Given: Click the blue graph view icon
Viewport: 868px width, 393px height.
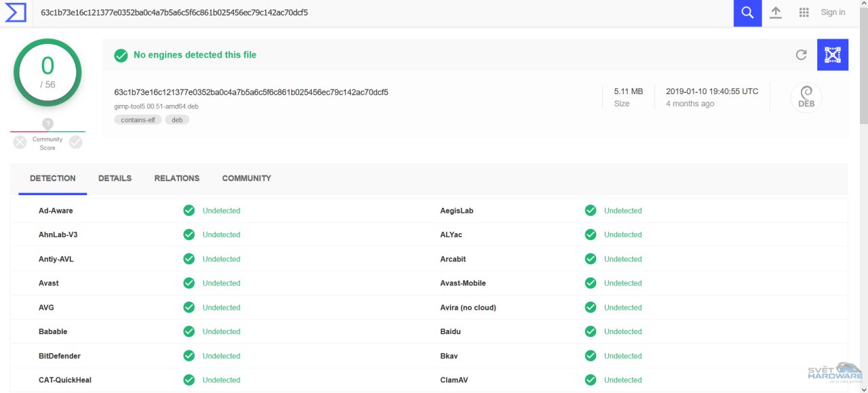Looking at the screenshot, I should pos(833,55).
